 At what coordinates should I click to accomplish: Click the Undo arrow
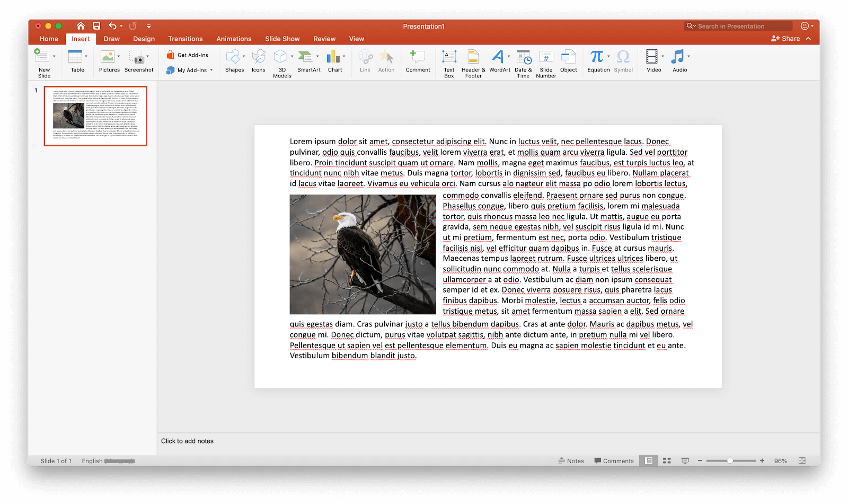coord(112,26)
